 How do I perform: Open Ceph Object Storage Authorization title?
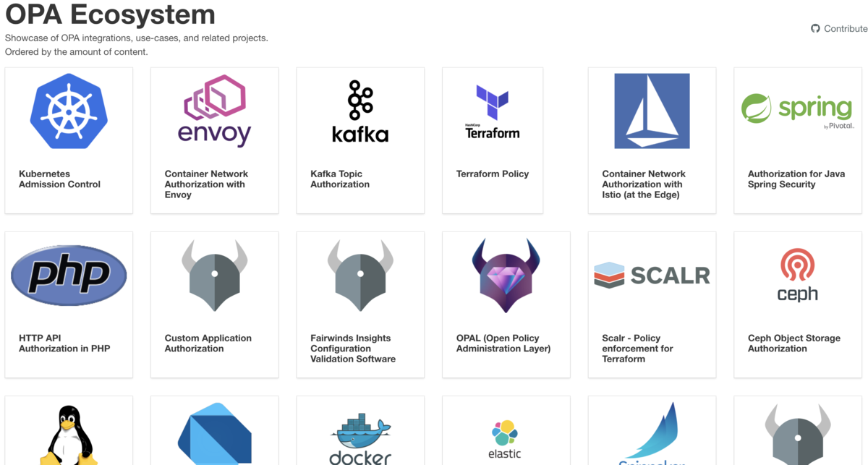[x=794, y=344]
